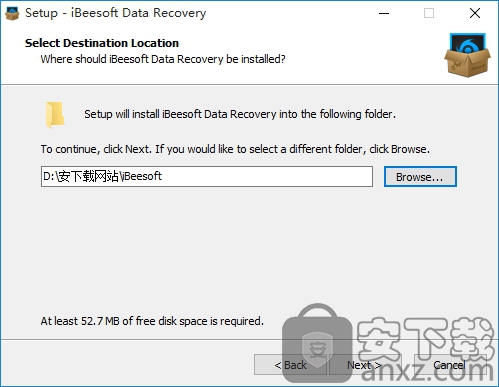The image size is (499, 387).
Task: Click the 安下载 Chinese watermark text
Action: [425, 338]
